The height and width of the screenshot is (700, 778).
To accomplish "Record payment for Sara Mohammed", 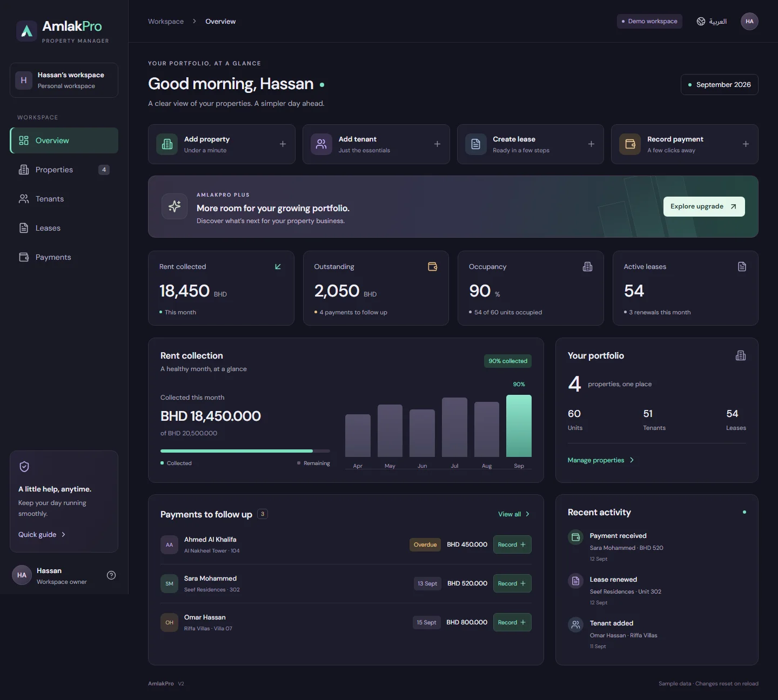I will (x=512, y=583).
